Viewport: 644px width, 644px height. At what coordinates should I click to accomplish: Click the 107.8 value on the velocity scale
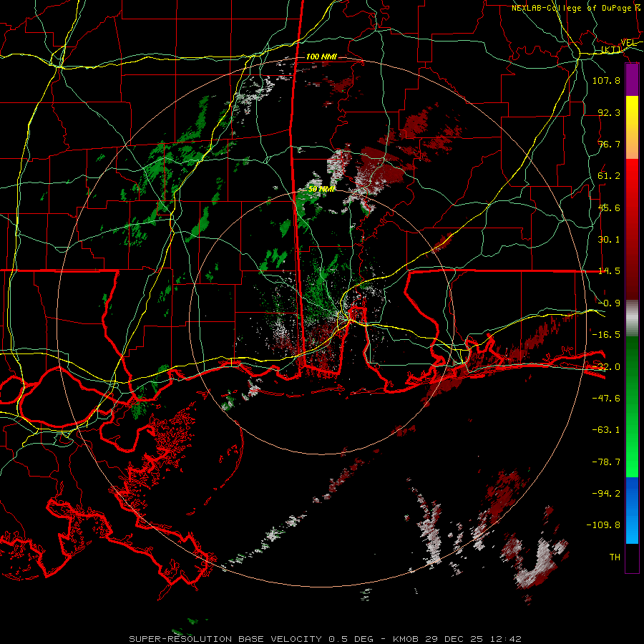point(606,80)
